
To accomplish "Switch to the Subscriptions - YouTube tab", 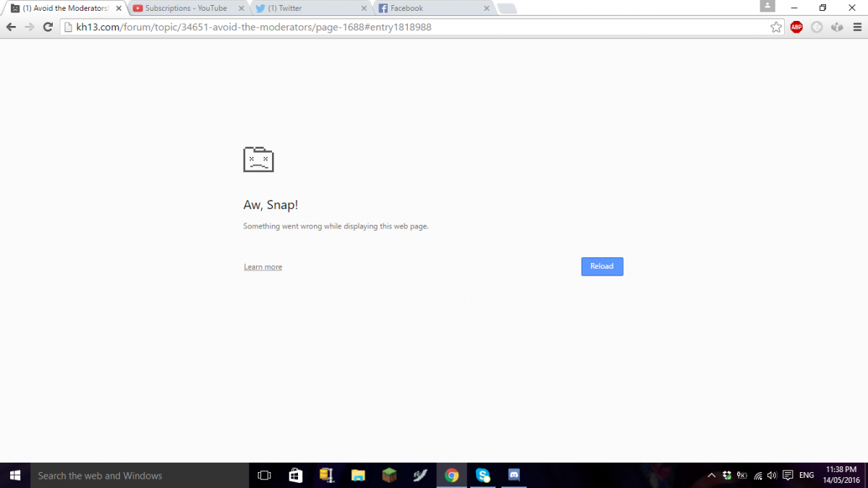I will pyautogui.click(x=185, y=9).
